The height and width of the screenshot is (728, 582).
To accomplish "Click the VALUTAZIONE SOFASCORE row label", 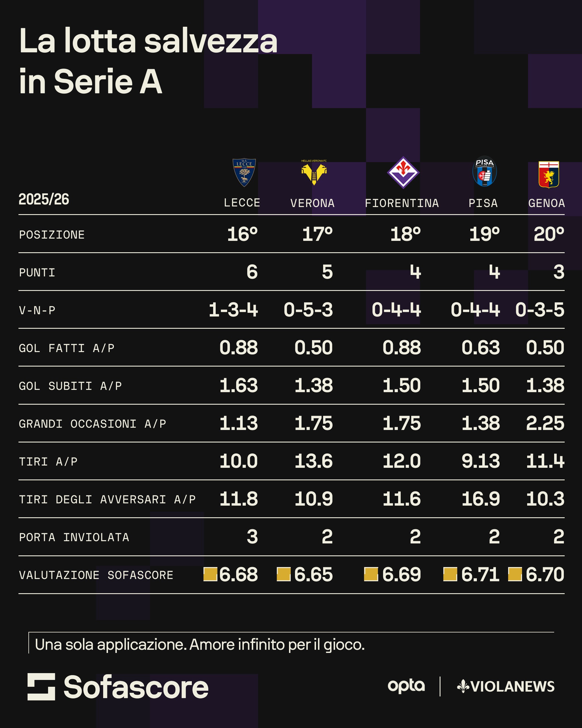I will (x=96, y=575).
